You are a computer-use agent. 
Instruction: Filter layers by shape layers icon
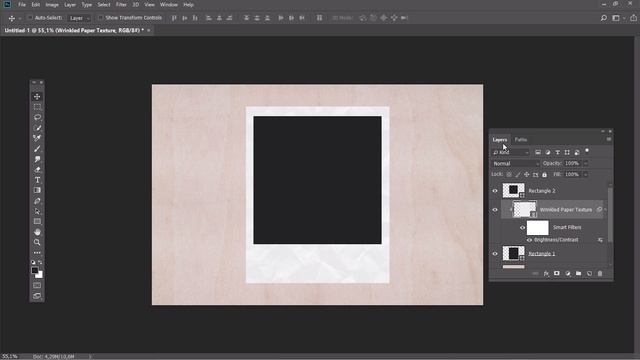tap(567, 152)
